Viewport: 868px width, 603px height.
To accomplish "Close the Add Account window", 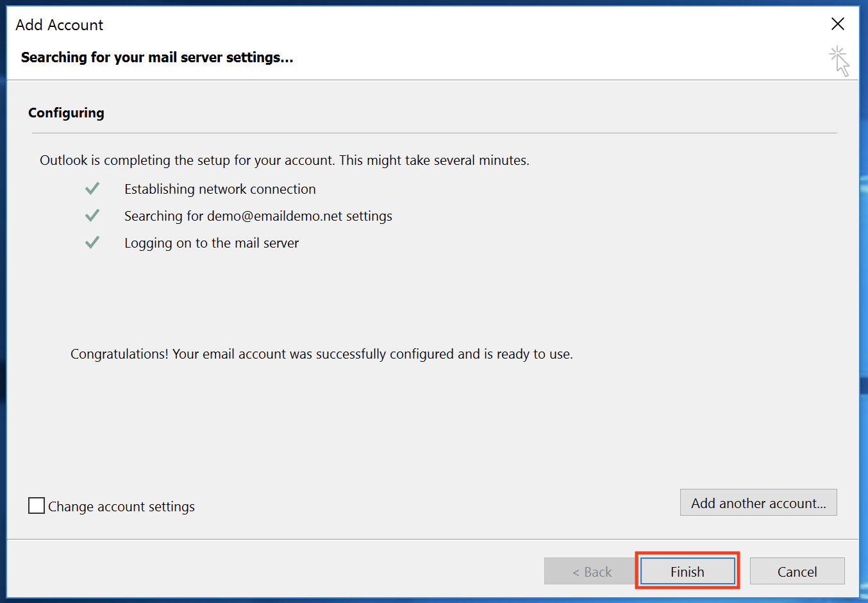I will (837, 24).
